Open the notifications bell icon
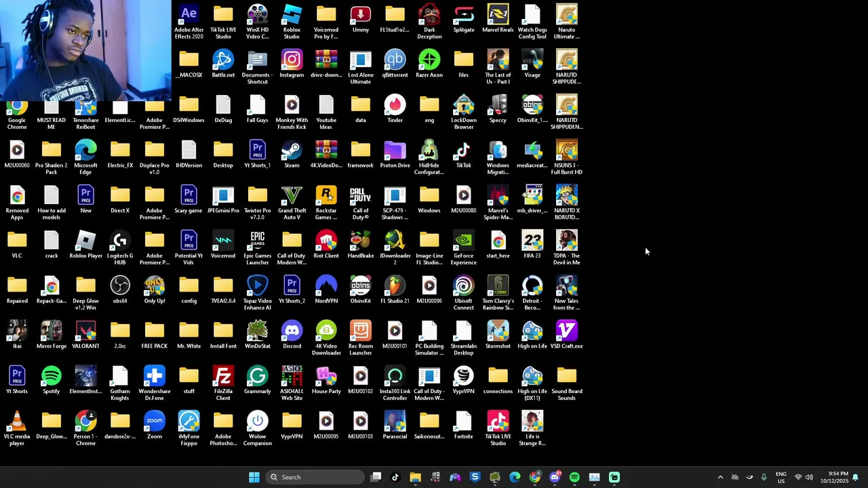The image size is (868, 488). point(856,477)
